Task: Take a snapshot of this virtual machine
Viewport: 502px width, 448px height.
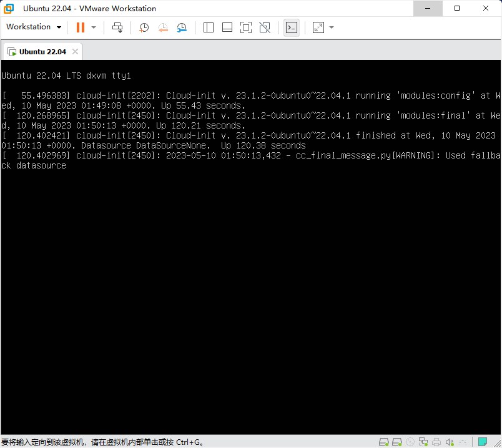Action: [144, 27]
